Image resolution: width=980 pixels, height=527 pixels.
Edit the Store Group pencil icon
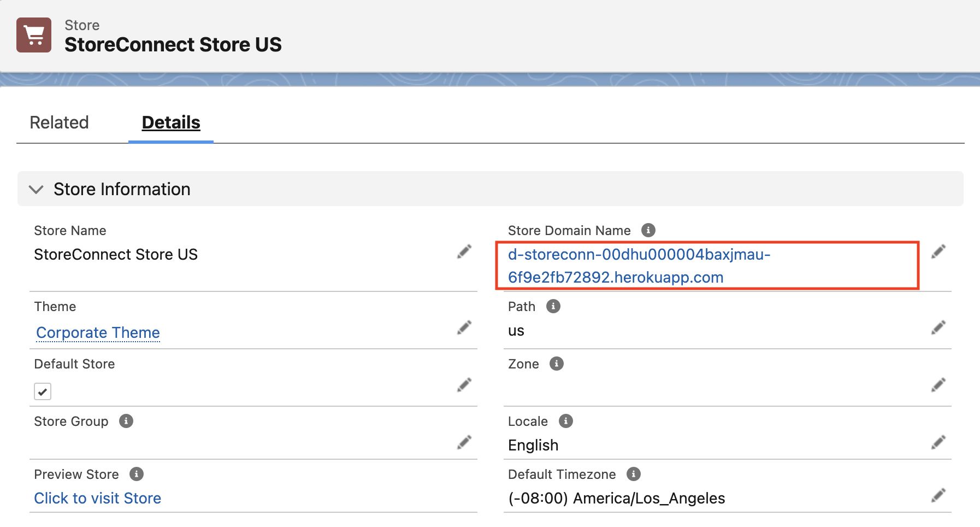click(464, 442)
